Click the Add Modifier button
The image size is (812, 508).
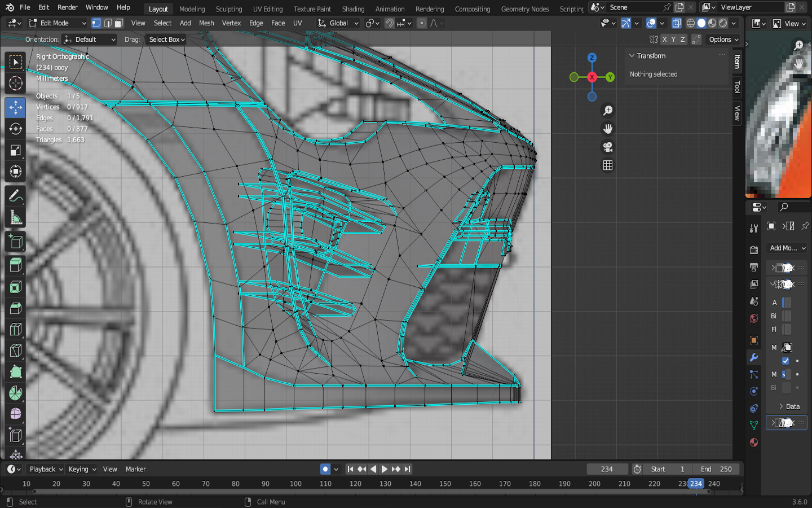pos(787,248)
